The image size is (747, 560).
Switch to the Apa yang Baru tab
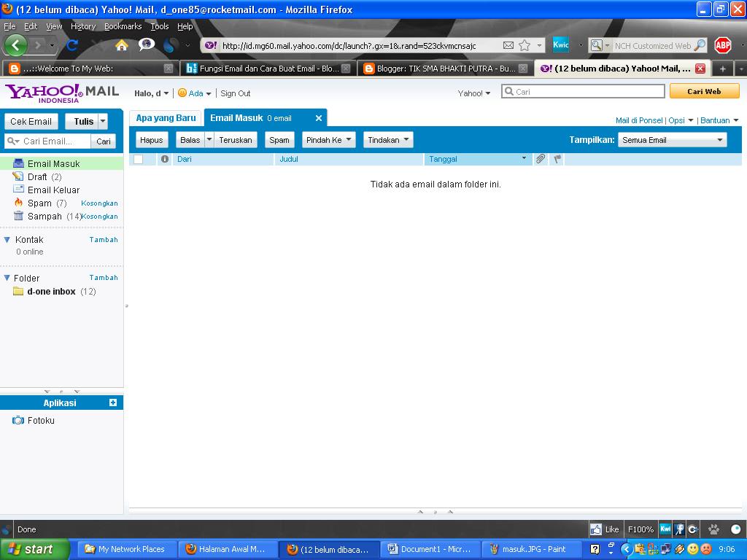click(166, 118)
